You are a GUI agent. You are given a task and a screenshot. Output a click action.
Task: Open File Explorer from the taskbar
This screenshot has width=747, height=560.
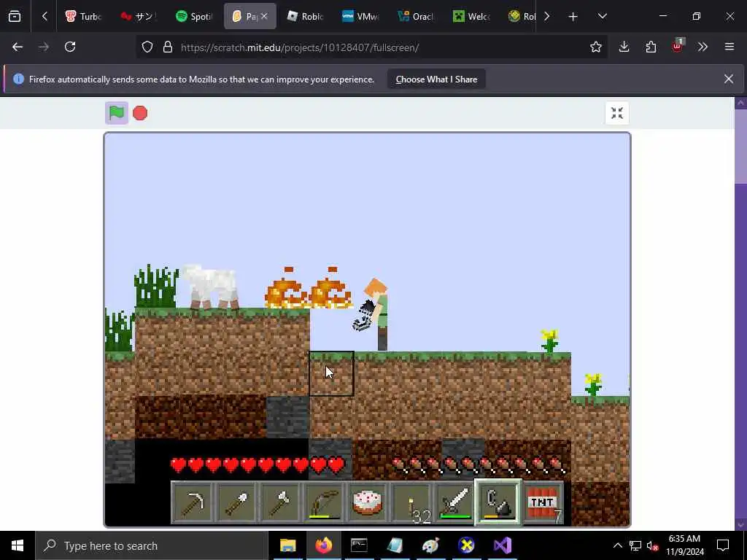(287, 545)
